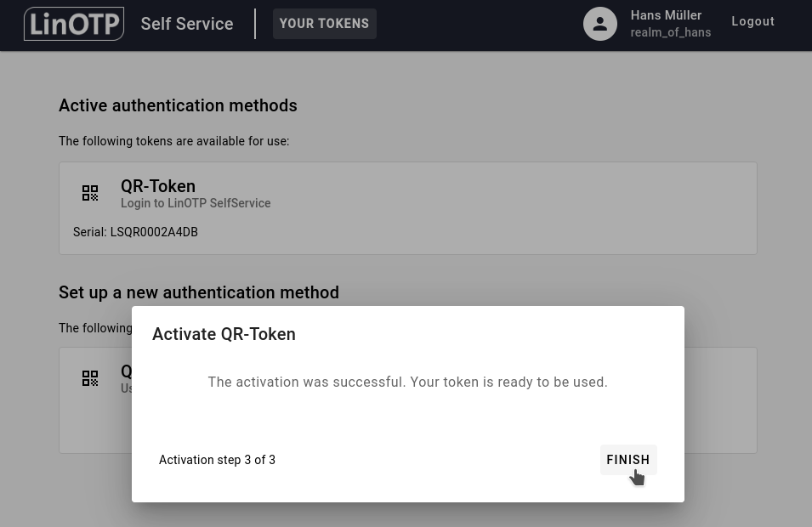Open the YOUR TOKENS tab
This screenshot has width=812, height=527.
[324, 24]
